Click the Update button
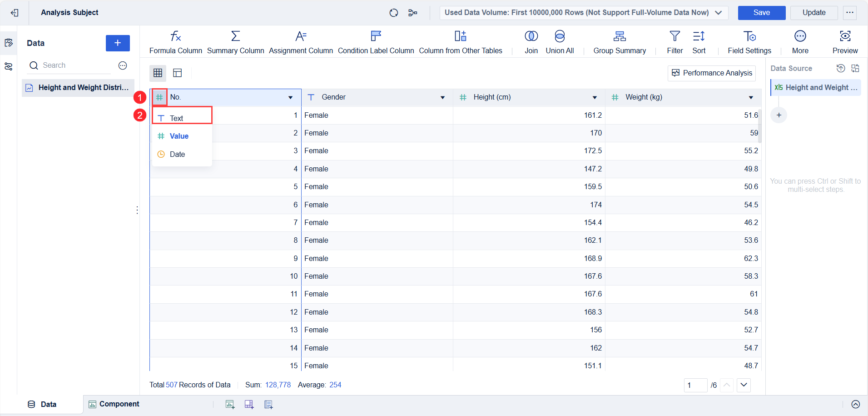868x416 pixels. click(814, 13)
